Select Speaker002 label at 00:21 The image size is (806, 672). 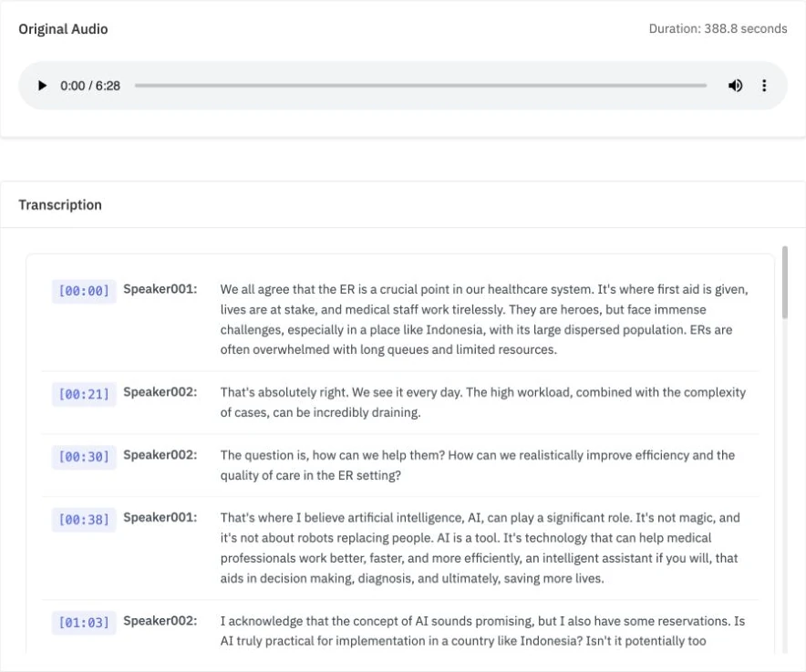[160, 392]
